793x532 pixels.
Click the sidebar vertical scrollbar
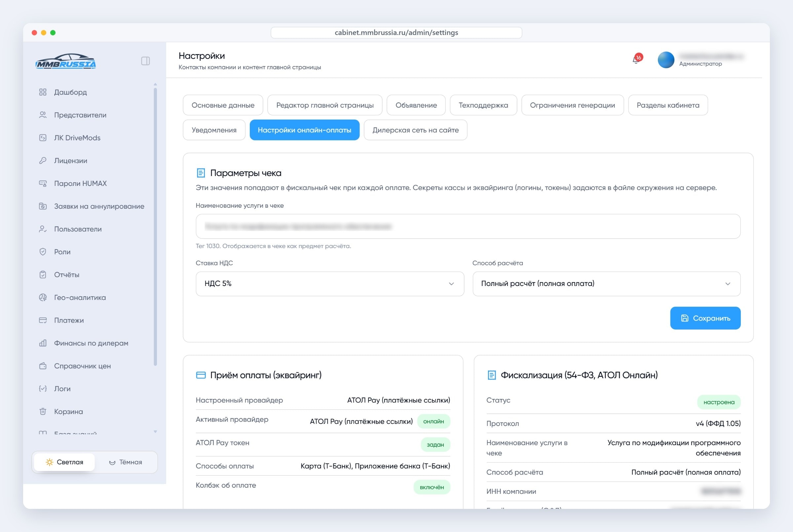coord(156,227)
